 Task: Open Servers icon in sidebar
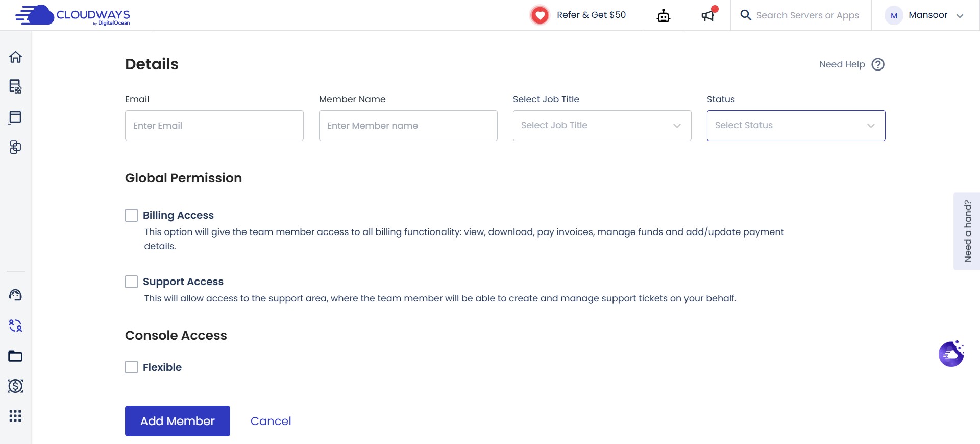coord(15,86)
